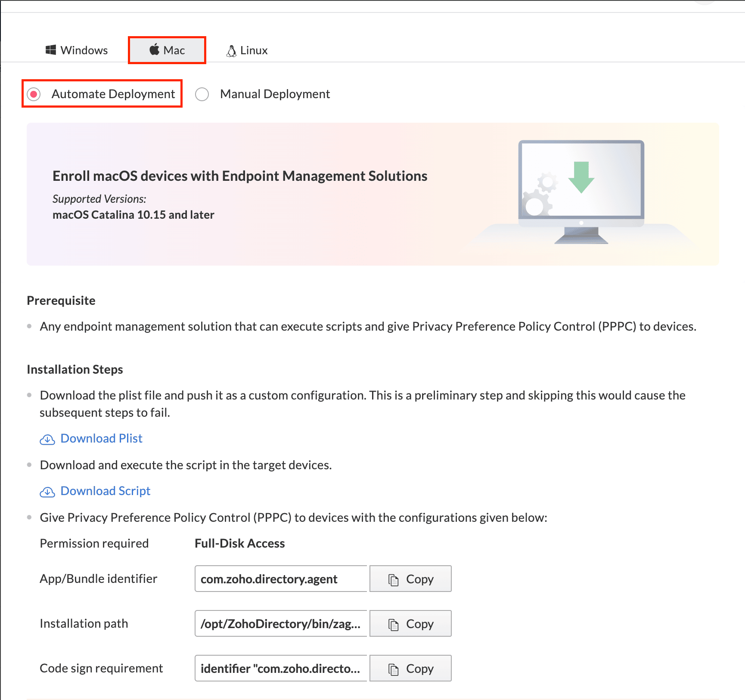Click the Code sign requirement field
The width and height of the screenshot is (745, 700).
pyautogui.click(x=281, y=669)
